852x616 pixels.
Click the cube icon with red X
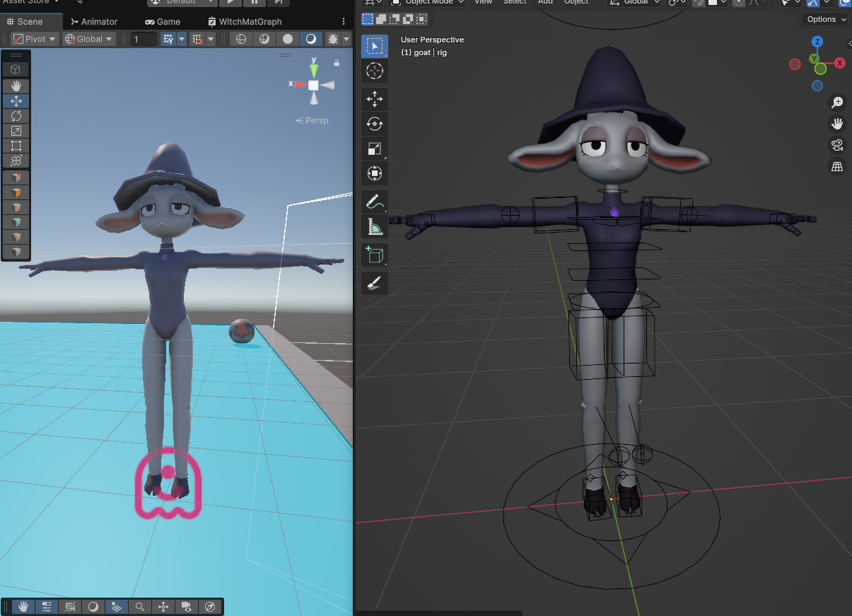(x=16, y=178)
